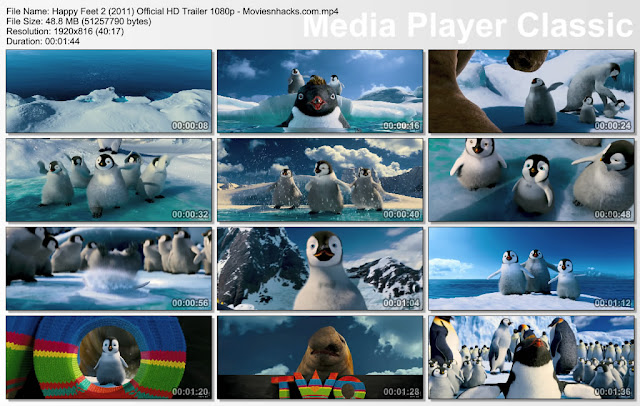Open the frame at 00:00:32

tap(109, 180)
